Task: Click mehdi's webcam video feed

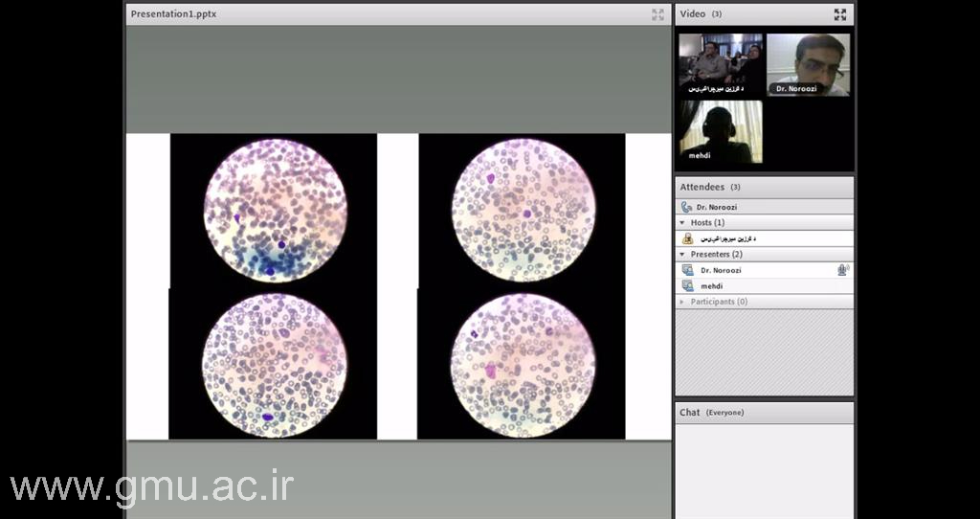Action: (x=721, y=131)
